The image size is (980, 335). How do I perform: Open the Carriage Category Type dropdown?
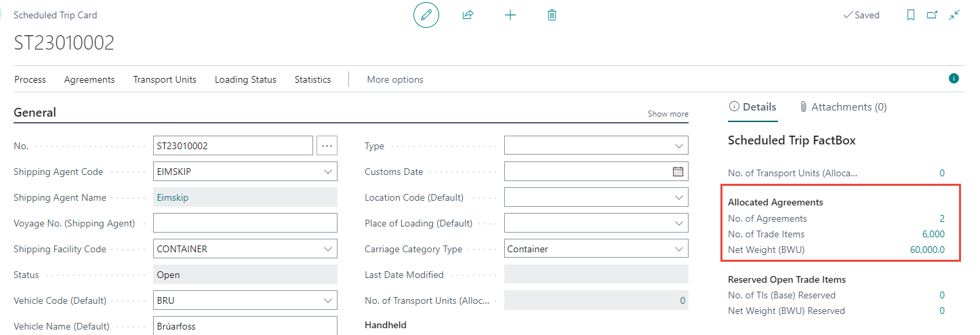pos(678,249)
